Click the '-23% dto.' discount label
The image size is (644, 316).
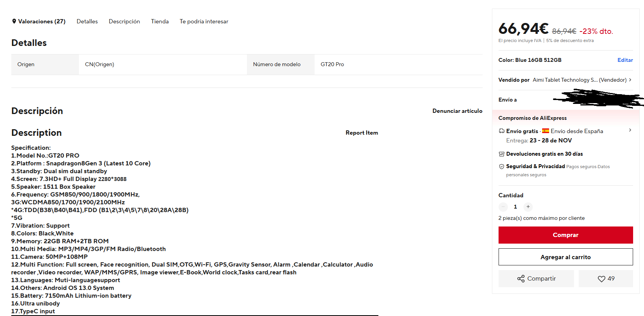(x=596, y=31)
